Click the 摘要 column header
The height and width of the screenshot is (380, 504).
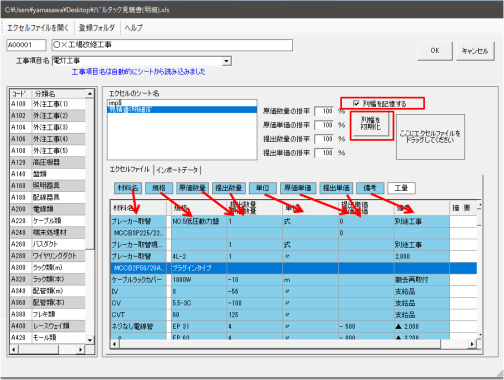coord(462,208)
